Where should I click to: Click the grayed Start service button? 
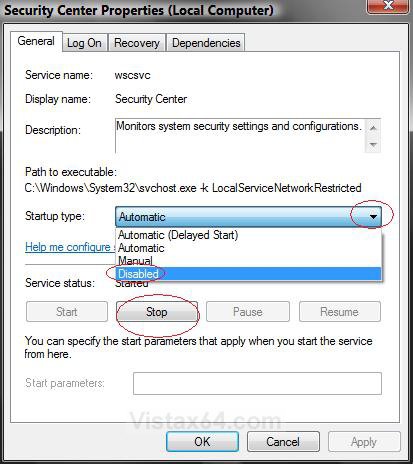coord(67,312)
